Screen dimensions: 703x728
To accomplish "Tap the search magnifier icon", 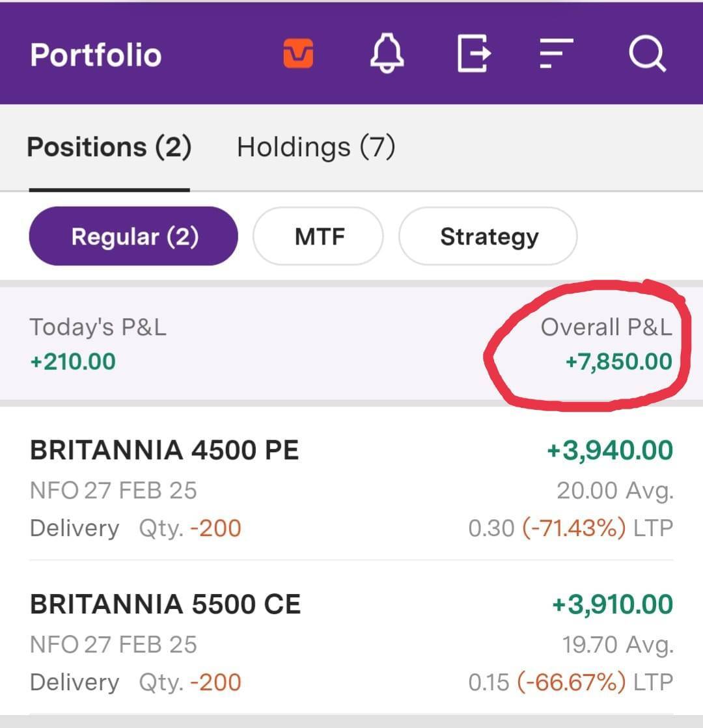I will click(x=647, y=54).
